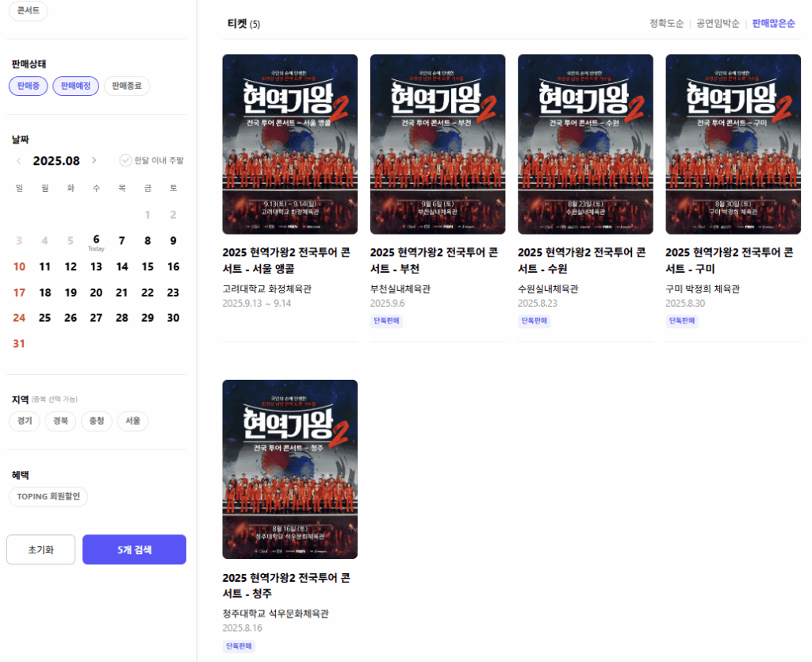Sort results by 공연임박순
The image size is (812, 662).
[x=718, y=24]
